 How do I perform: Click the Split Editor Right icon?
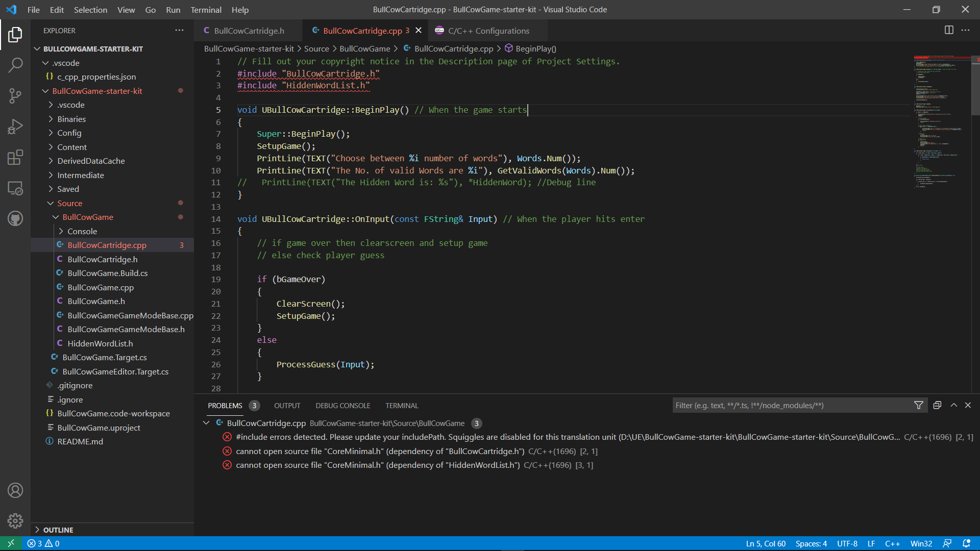pos(949,30)
